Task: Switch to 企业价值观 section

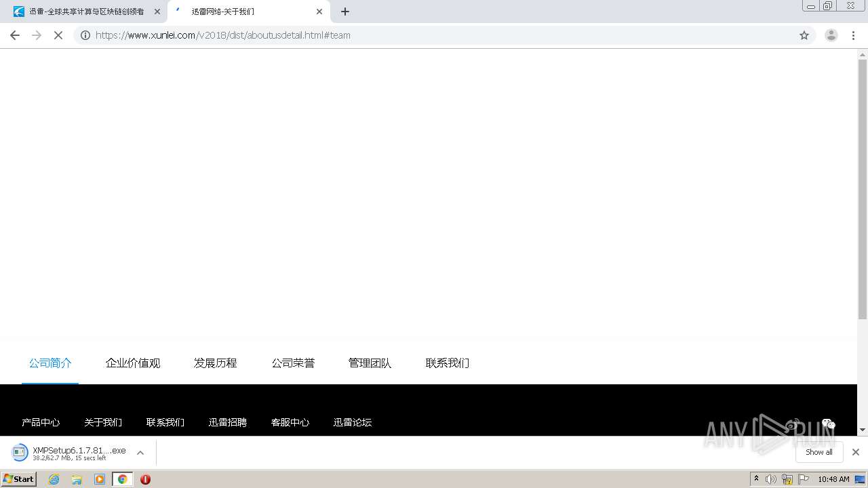Action: click(x=133, y=363)
